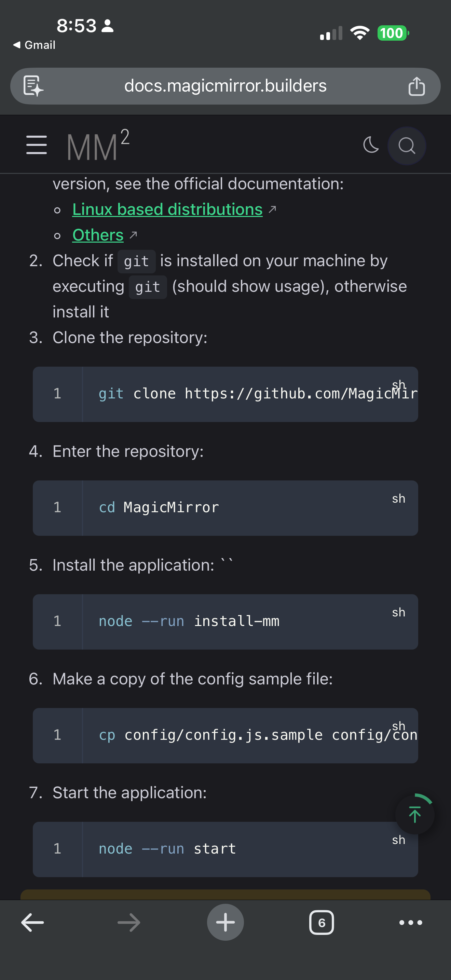Open the page summary reader icon
Viewport: 451px width, 980px height.
[33, 86]
